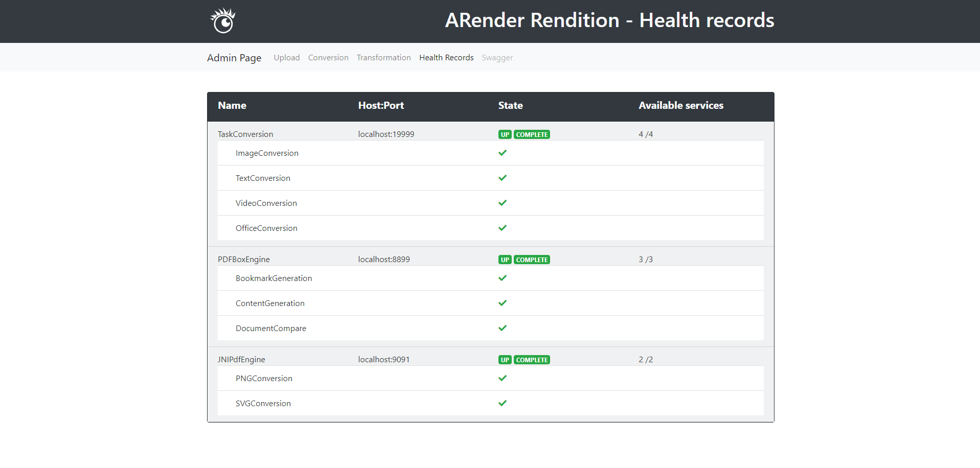Expand the TaskConversion service row
The height and width of the screenshot is (468, 980).
245,134
